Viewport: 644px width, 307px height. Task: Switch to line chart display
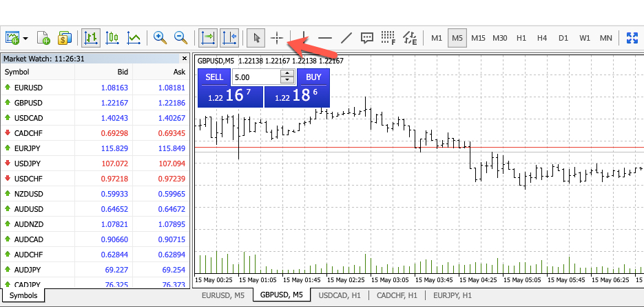134,38
